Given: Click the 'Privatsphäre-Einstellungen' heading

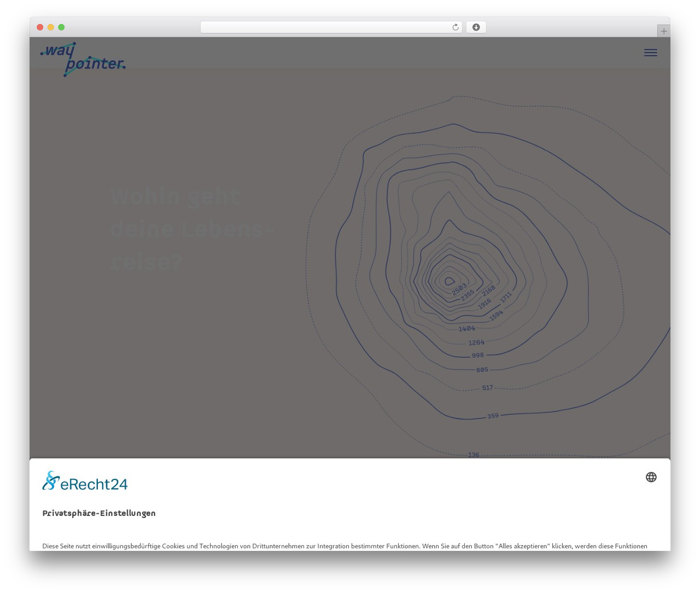Looking at the screenshot, I should click(x=99, y=513).
